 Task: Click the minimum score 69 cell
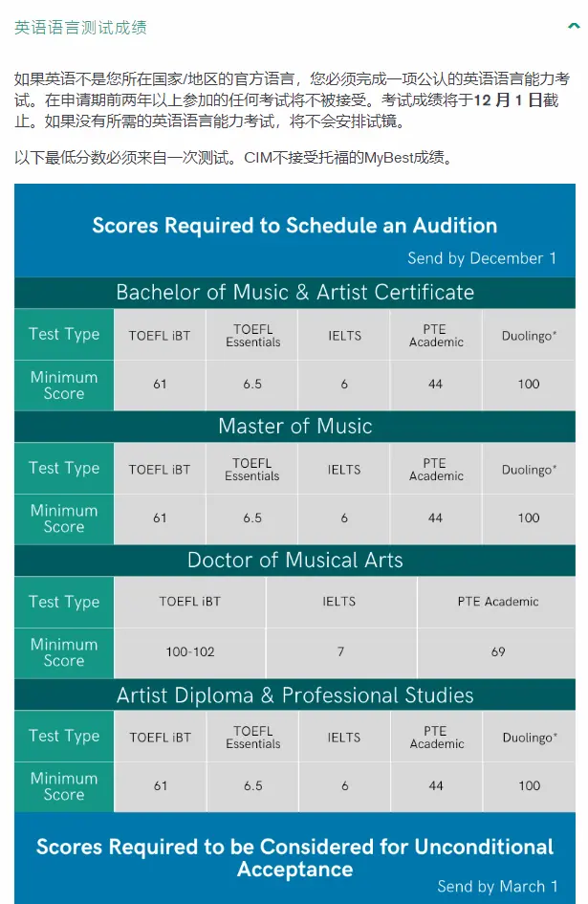click(497, 651)
